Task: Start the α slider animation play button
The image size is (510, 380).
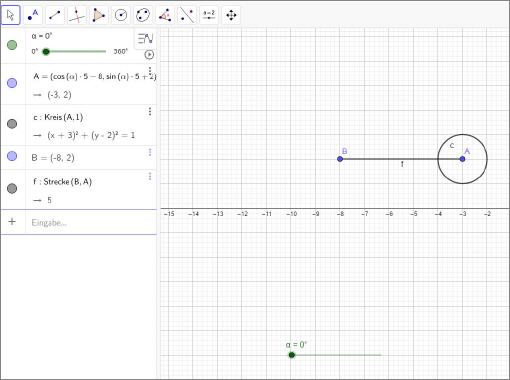Action: [x=149, y=54]
